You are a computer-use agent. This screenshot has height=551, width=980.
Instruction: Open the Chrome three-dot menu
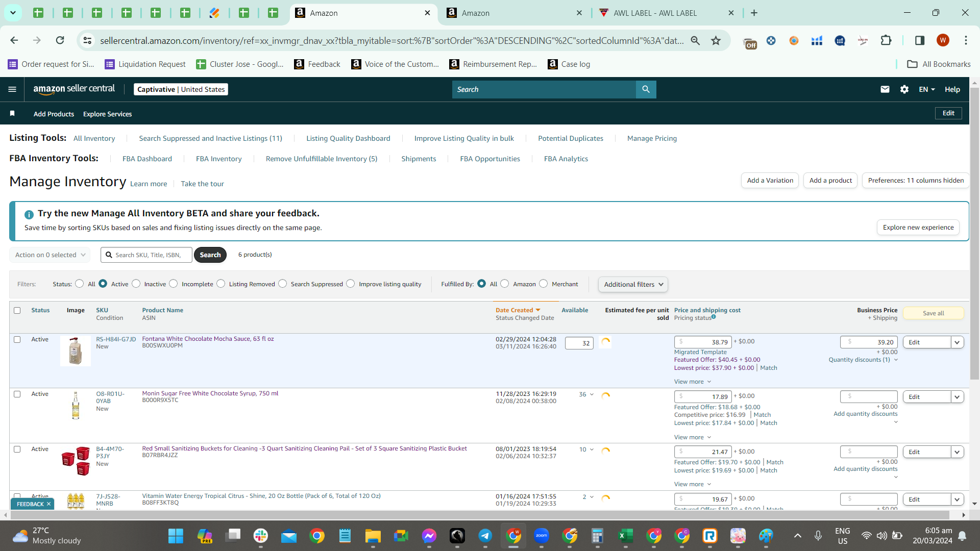click(966, 40)
